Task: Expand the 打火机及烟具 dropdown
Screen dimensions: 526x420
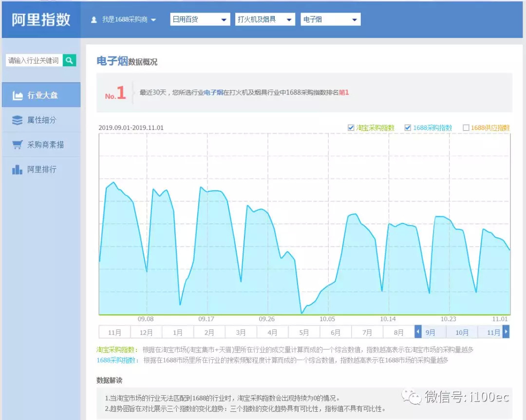Action: [x=264, y=19]
